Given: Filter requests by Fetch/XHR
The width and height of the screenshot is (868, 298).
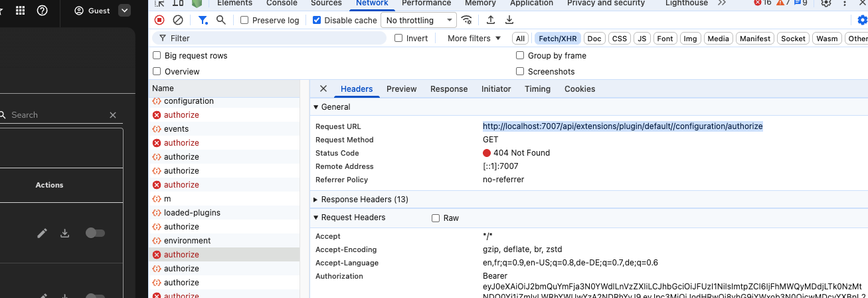Looking at the screenshot, I should point(558,39).
